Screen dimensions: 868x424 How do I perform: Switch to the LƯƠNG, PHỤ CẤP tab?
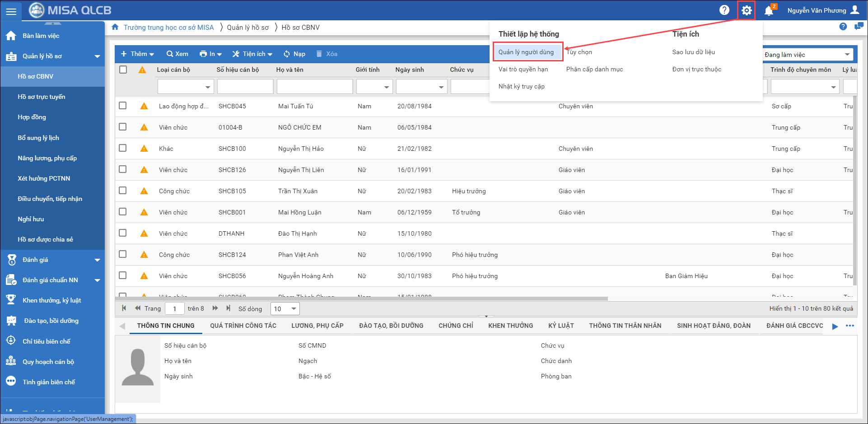click(x=317, y=326)
